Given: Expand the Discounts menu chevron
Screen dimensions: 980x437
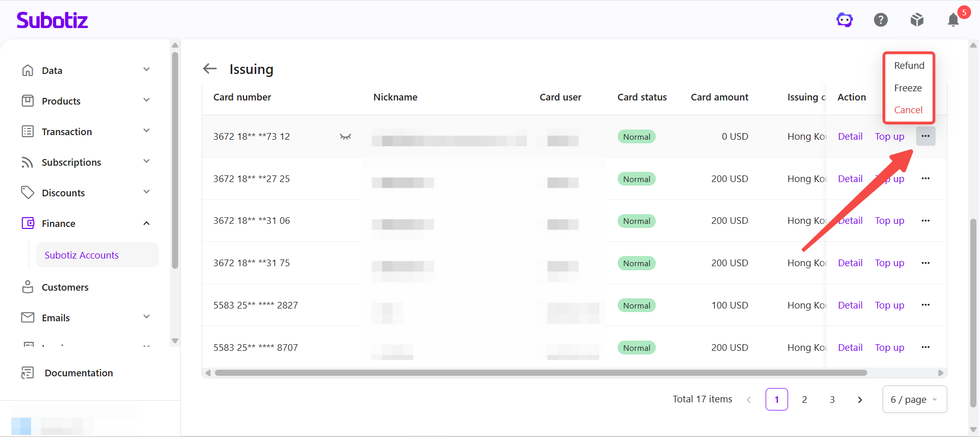Looking at the screenshot, I should pyautogui.click(x=146, y=192).
